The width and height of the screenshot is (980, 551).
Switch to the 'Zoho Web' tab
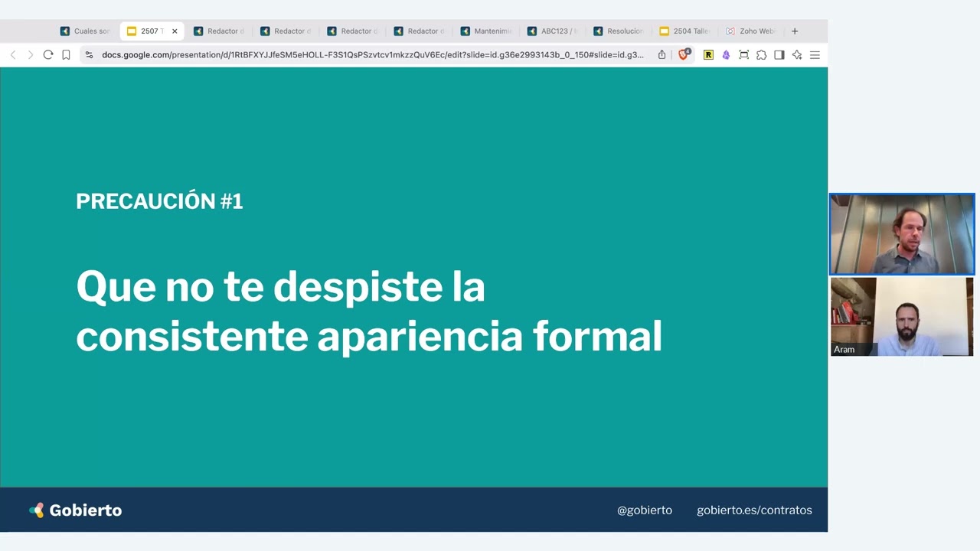(x=753, y=31)
